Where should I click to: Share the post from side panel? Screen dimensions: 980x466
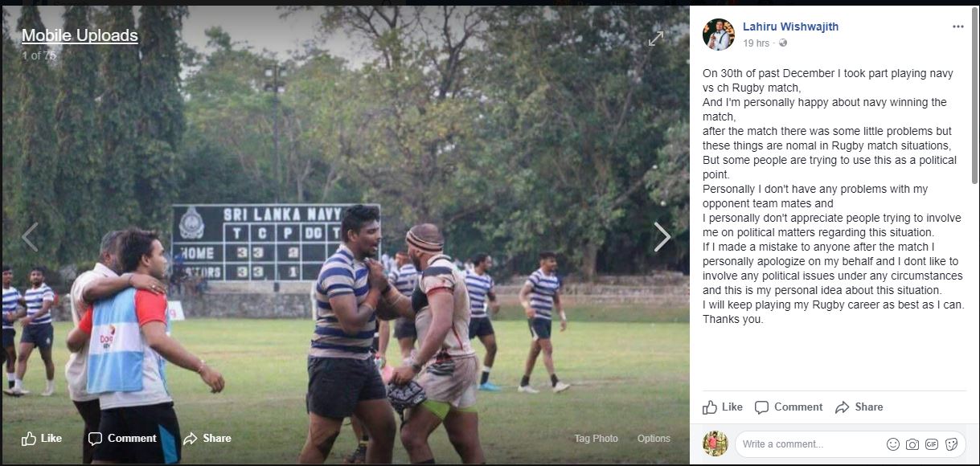[x=859, y=407]
